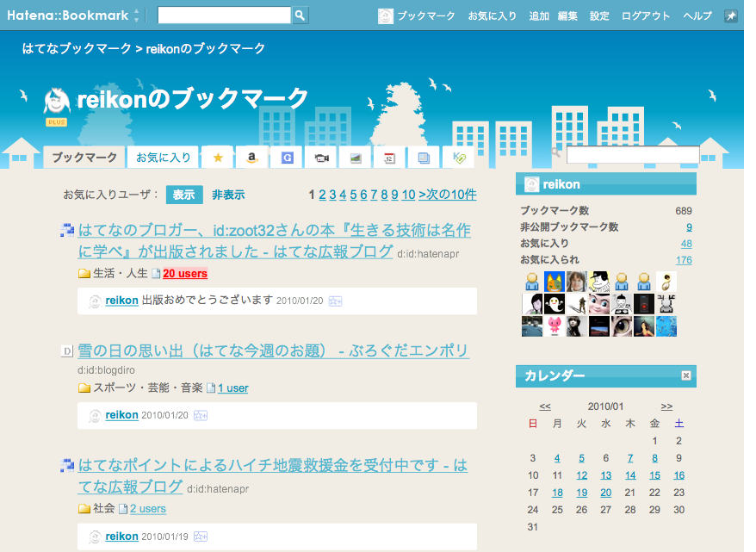Click pink cat avatar in favorites grid

click(x=554, y=326)
